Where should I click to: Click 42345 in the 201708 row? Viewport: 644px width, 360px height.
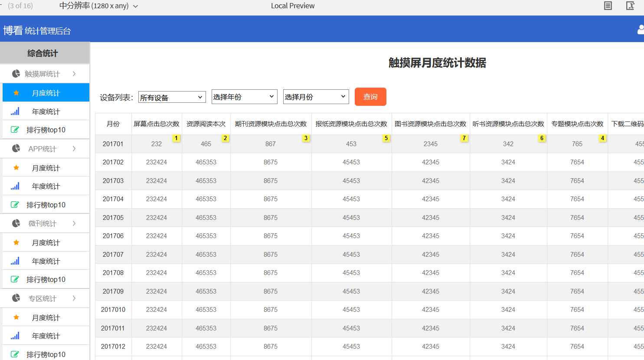[x=431, y=273]
